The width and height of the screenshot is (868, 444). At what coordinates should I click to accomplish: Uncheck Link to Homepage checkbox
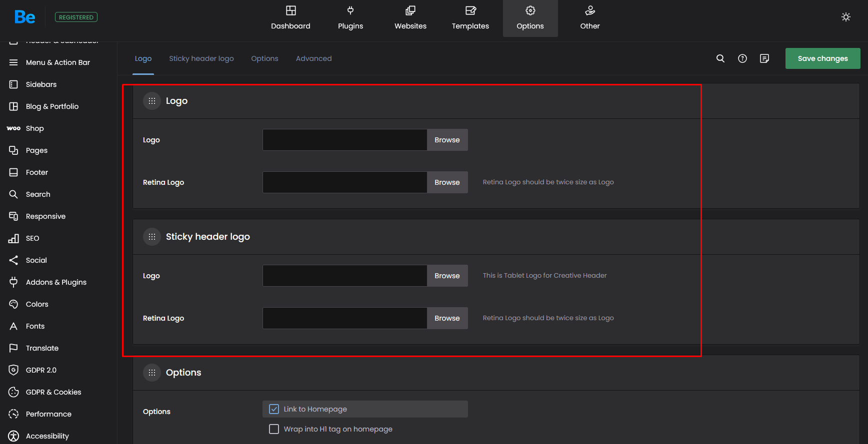tap(274, 409)
